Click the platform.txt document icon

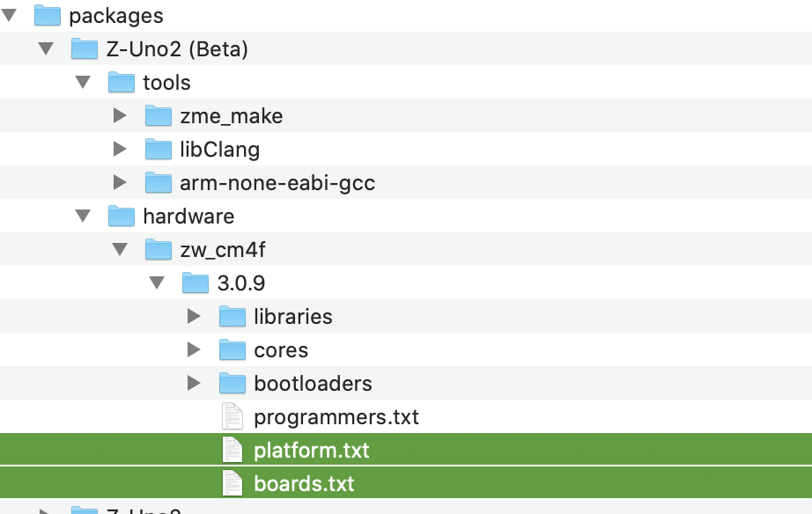(232, 451)
